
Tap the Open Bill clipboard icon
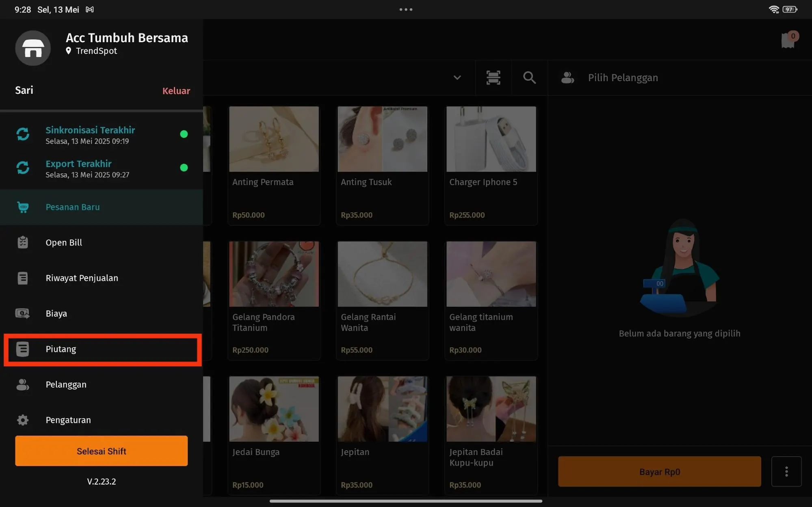23,242
